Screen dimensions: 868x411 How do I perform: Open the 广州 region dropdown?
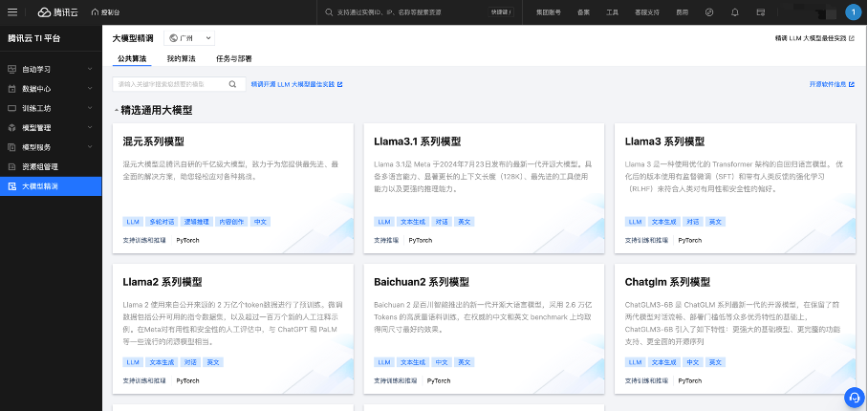point(190,38)
